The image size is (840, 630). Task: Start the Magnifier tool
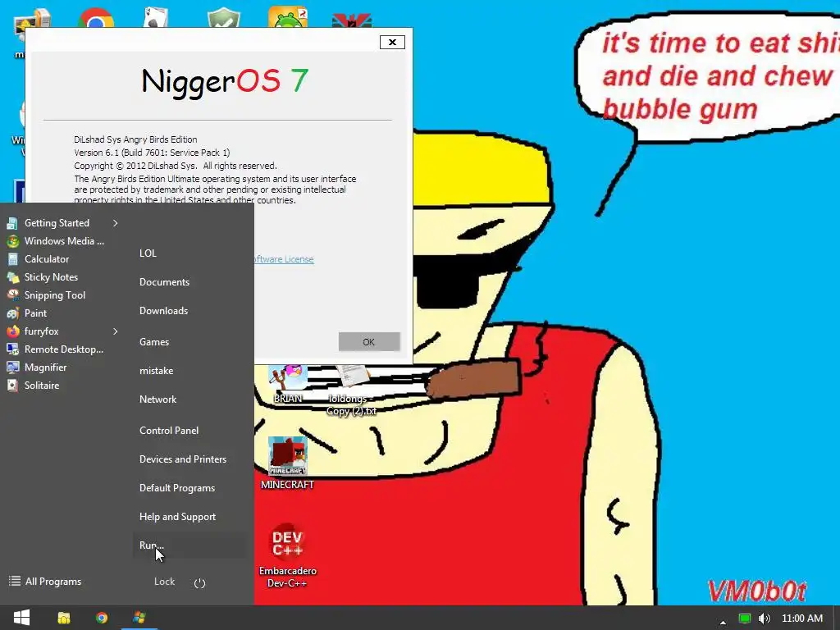tap(46, 367)
